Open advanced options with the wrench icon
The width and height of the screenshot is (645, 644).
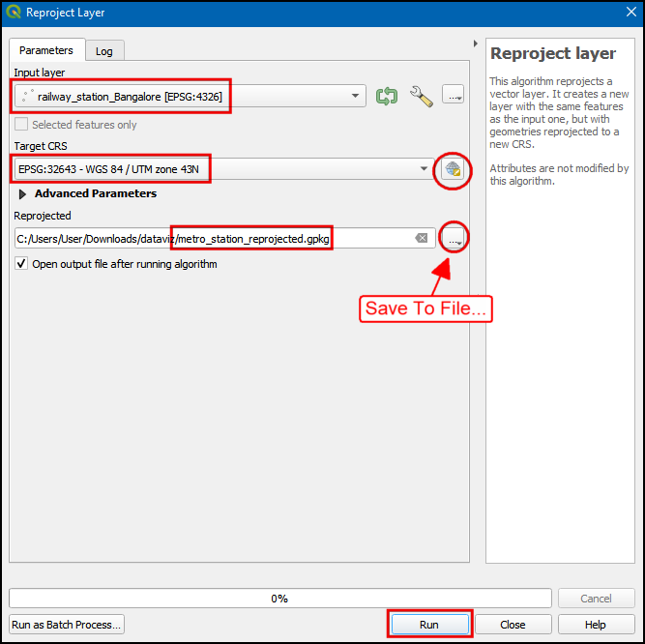point(421,96)
